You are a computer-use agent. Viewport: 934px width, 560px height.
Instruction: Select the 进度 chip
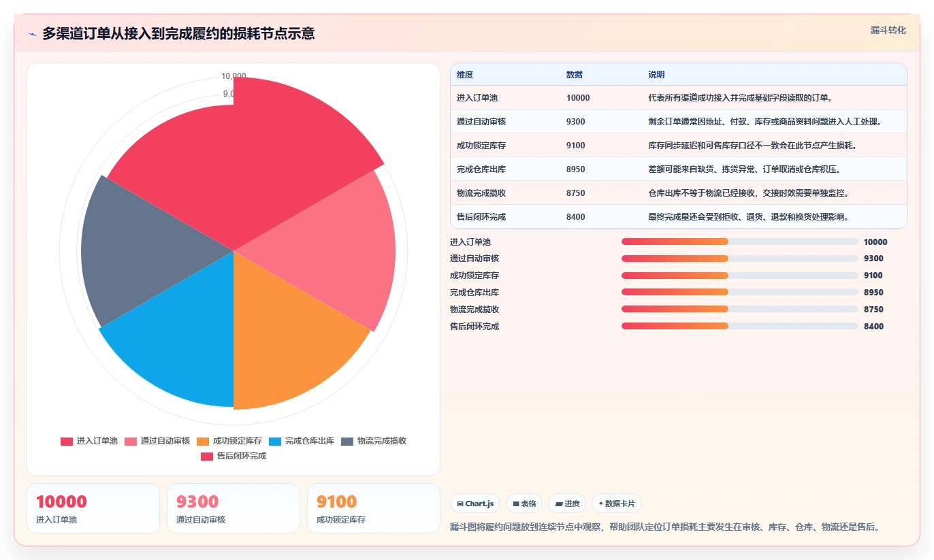pos(567,504)
